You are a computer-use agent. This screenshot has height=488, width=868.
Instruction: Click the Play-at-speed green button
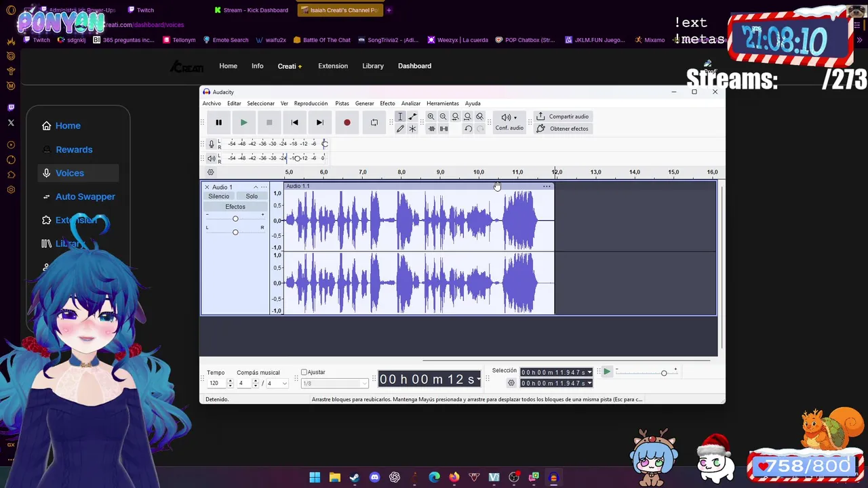tap(607, 372)
